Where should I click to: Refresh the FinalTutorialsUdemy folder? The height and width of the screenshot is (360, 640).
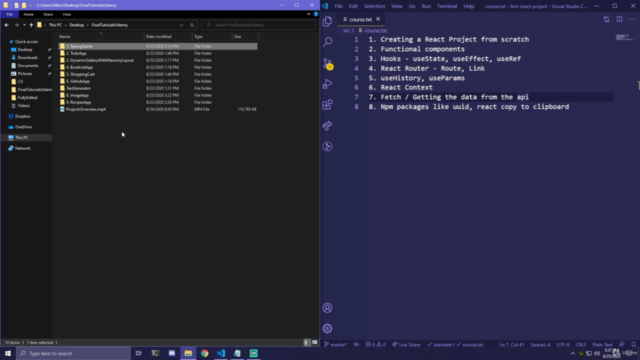tap(192, 25)
